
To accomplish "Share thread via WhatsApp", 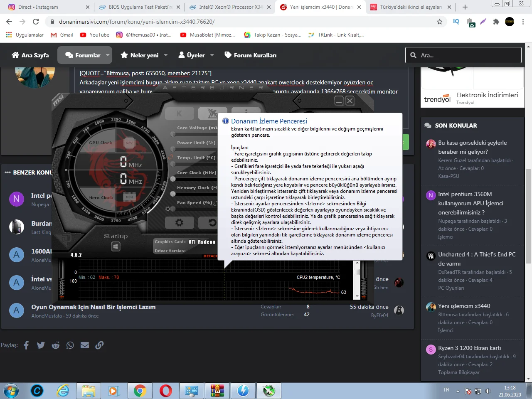I will (70, 345).
